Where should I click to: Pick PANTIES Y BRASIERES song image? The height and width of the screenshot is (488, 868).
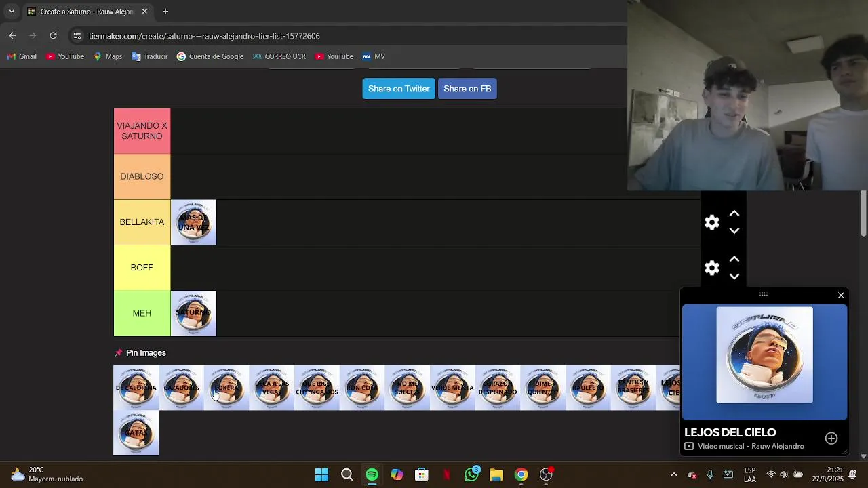(633, 388)
